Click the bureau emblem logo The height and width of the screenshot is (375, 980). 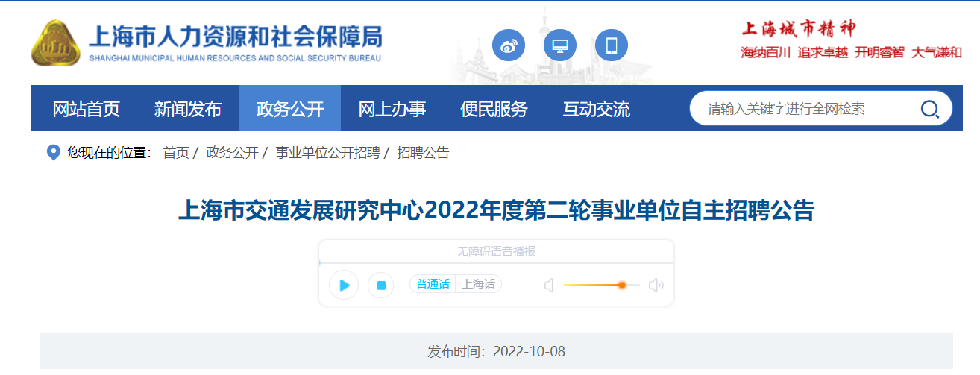55,42
